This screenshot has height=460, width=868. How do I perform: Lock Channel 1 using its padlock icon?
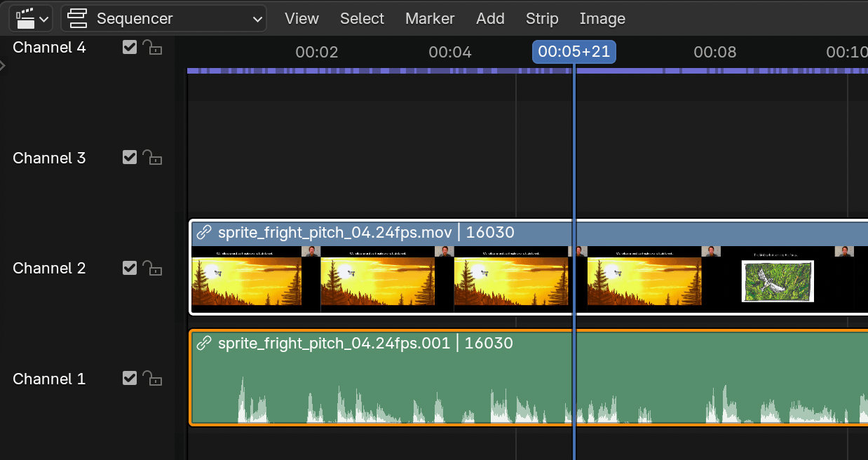(153, 378)
